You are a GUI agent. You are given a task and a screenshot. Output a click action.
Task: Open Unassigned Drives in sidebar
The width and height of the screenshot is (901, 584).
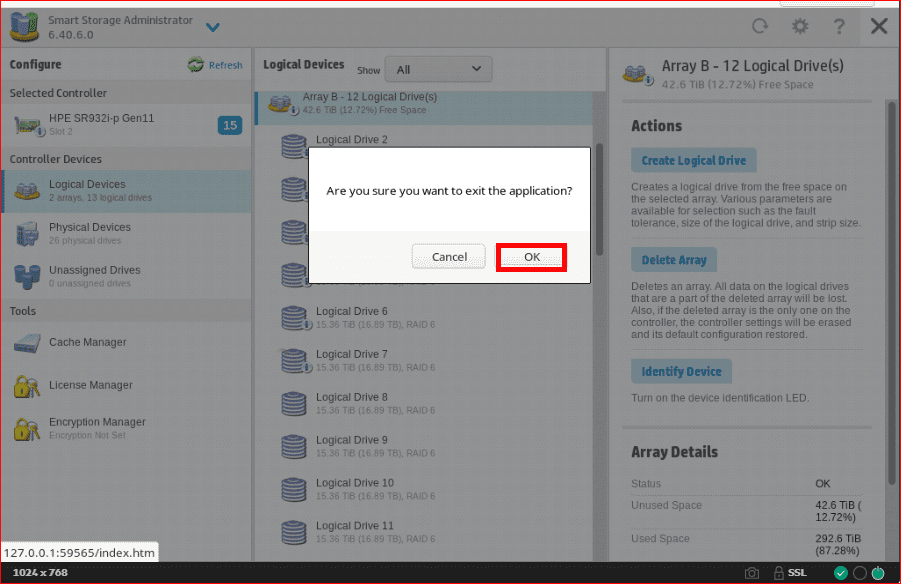point(94,276)
